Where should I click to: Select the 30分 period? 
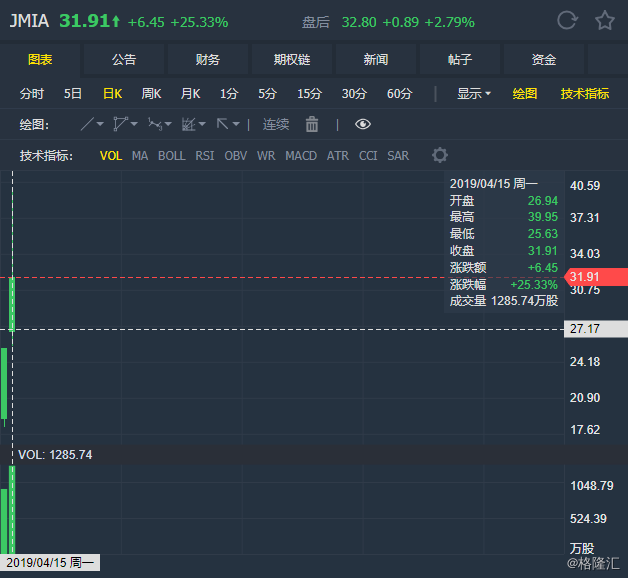coord(354,94)
